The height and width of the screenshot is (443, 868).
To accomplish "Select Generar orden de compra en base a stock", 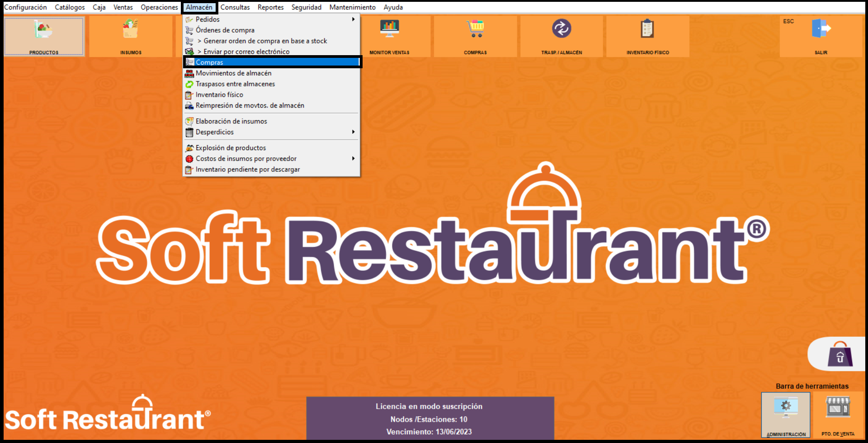I will pos(272,41).
